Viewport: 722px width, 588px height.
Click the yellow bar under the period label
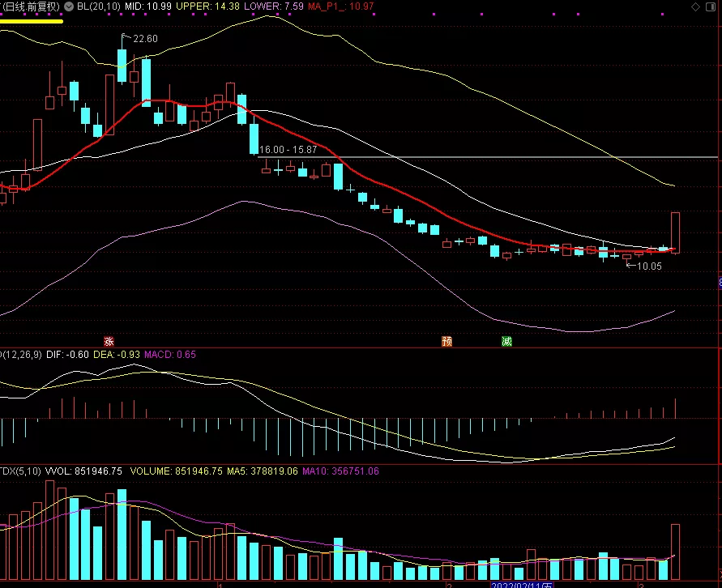(32, 21)
